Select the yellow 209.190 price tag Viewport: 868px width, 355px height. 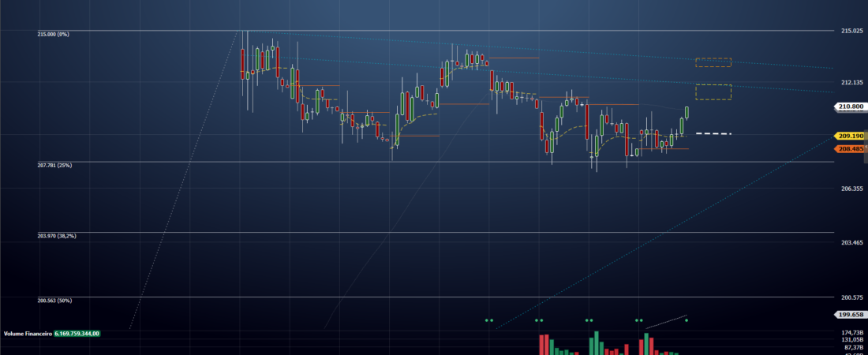click(x=851, y=136)
